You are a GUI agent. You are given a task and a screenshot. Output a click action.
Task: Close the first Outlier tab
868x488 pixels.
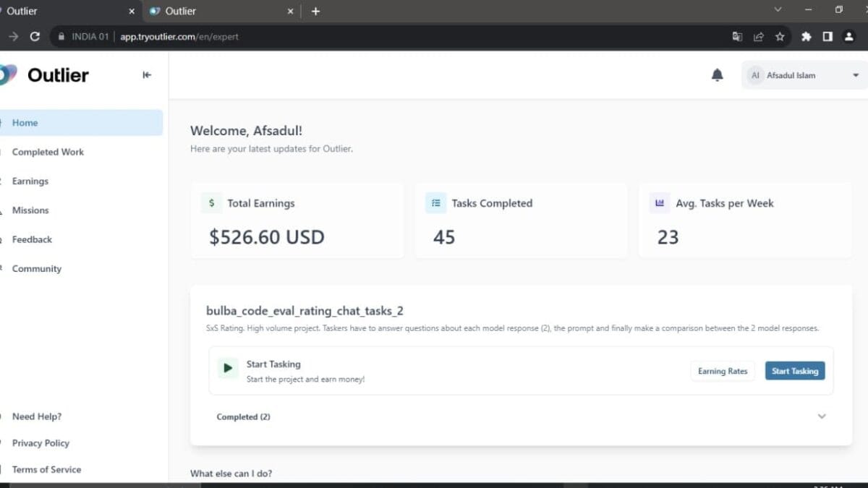[131, 11]
